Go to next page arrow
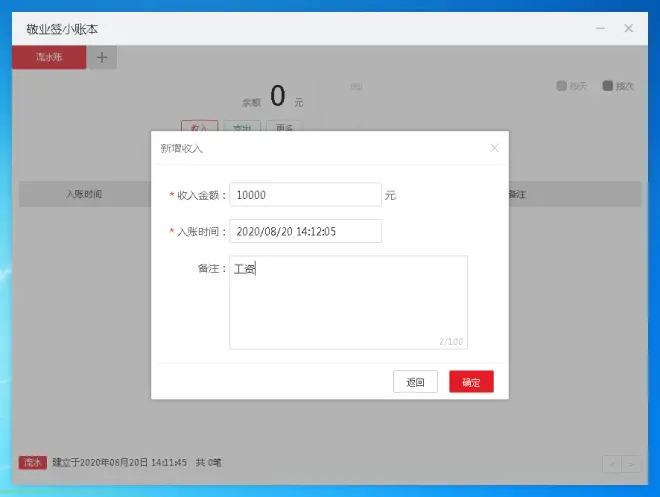 [631, 464]
